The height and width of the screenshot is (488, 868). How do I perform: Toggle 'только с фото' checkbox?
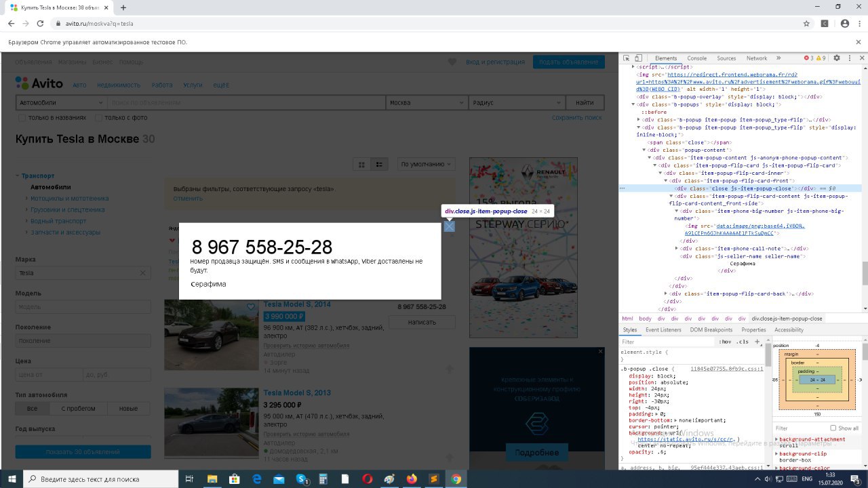tap(99, 117)
